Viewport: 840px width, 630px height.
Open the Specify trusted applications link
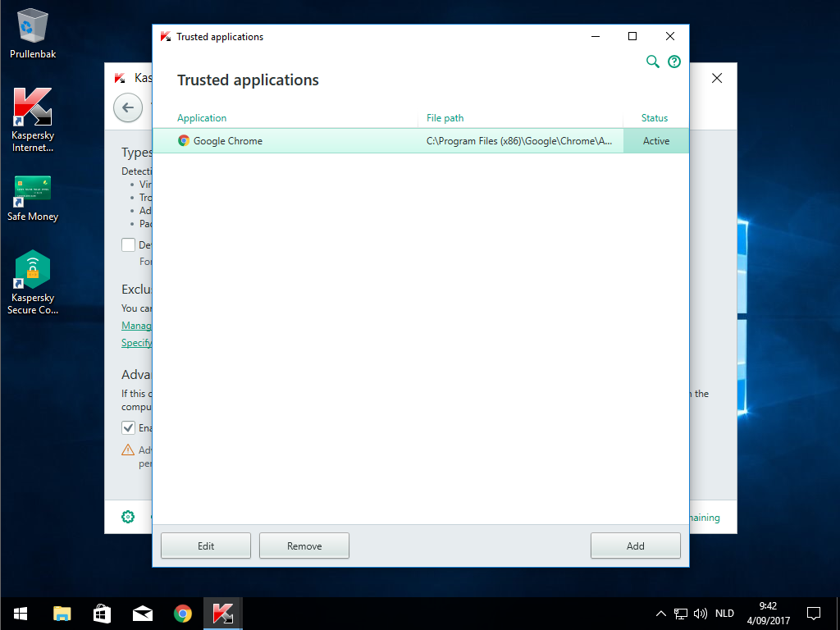pos(137,343)
